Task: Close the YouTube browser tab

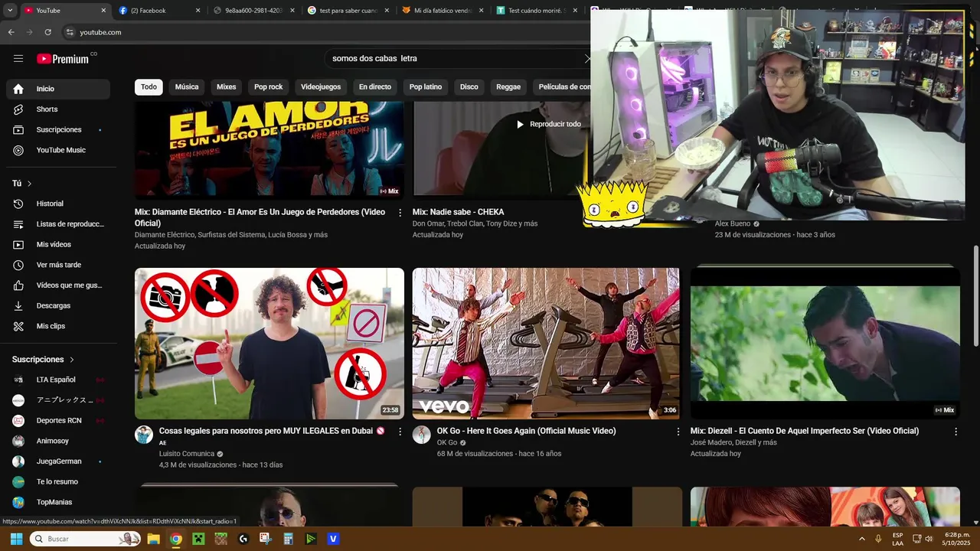Action: point(104,11)
